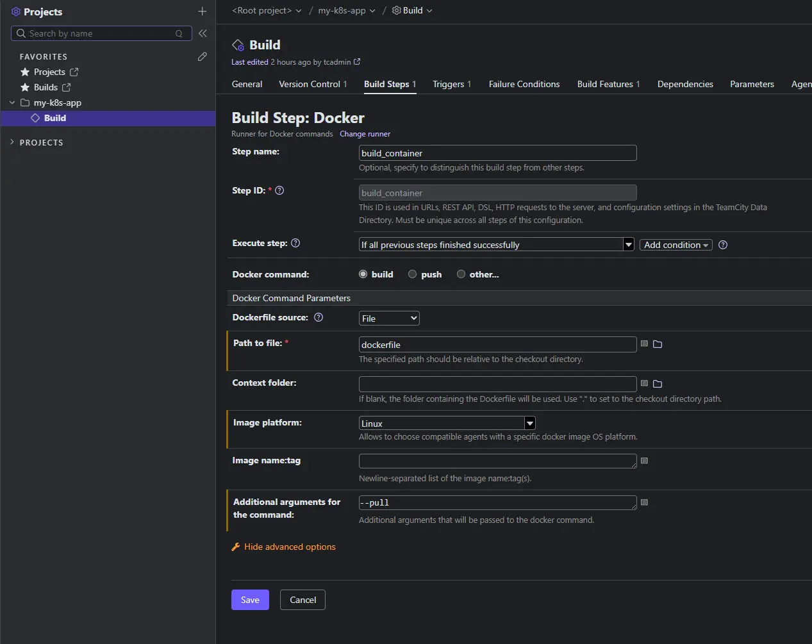Open parameter list icon for Additional arguments
The width and height of the screenshot is (812, 644).
click(x=644, y=502)
